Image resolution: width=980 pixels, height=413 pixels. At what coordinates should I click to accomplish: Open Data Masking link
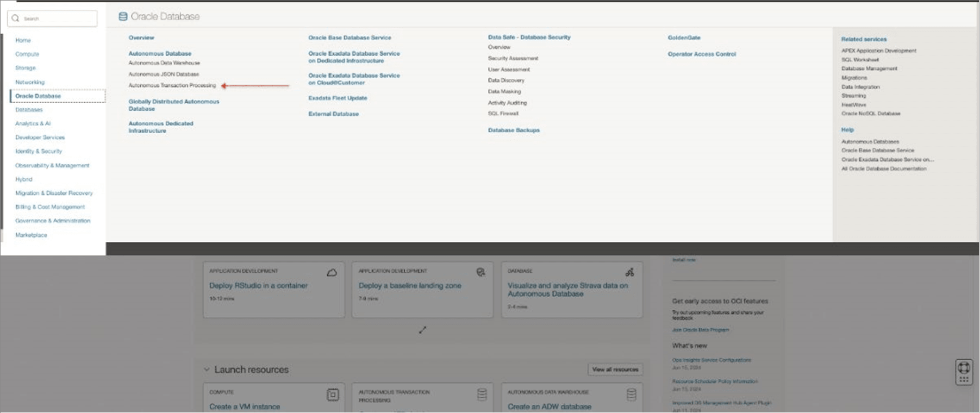(x=504, y=91)
